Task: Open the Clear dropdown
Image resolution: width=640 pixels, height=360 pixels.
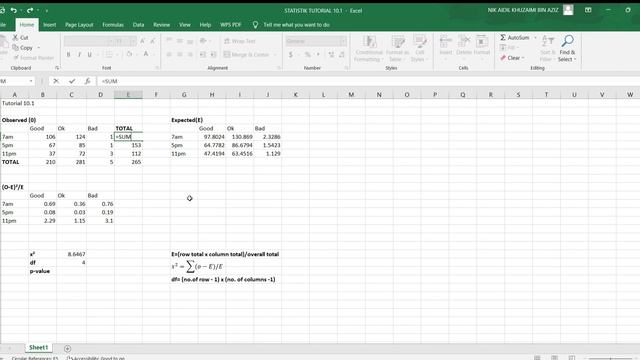Action: (x=513, y=58)
